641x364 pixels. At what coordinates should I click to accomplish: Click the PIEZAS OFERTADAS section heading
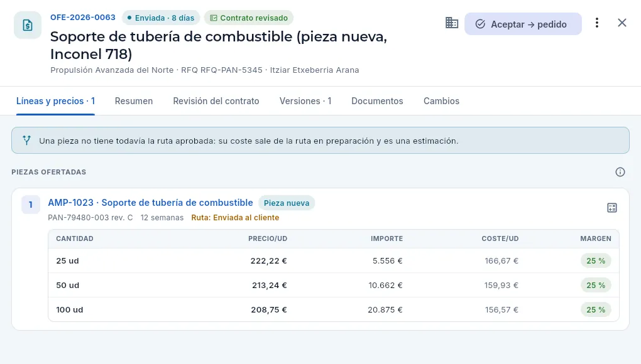click(x=48, y=172)
